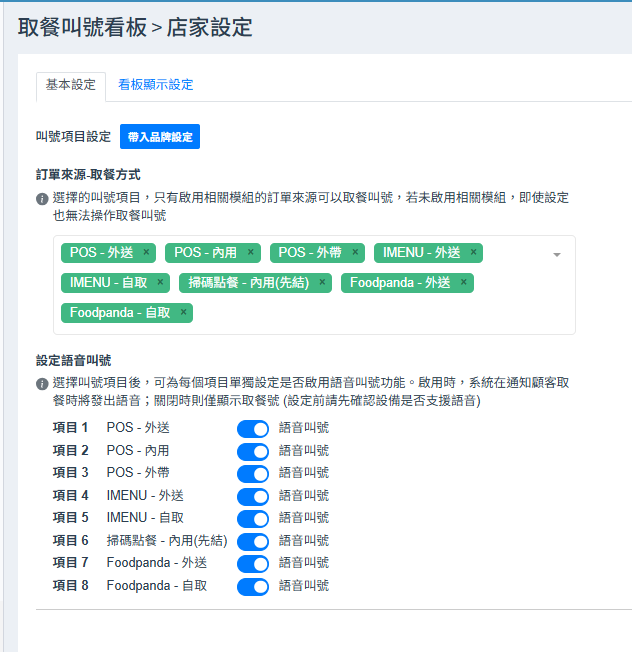Remove the IMENU - 自取 tag
The height and width of the screenshot is (652, 632).
[161, 283]
